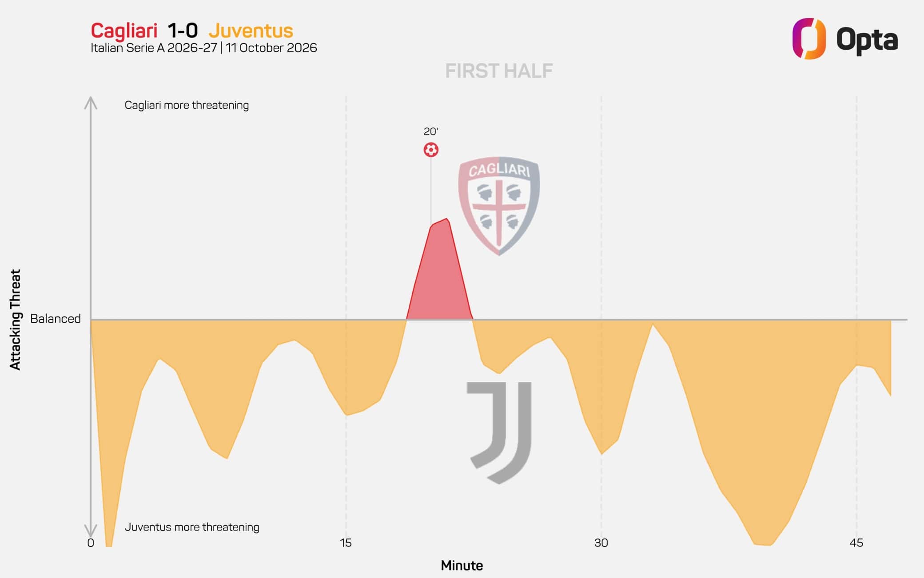Click the 20' goal time label
The height and width of the screenshot is (578, 924).
tap(430, 131)
